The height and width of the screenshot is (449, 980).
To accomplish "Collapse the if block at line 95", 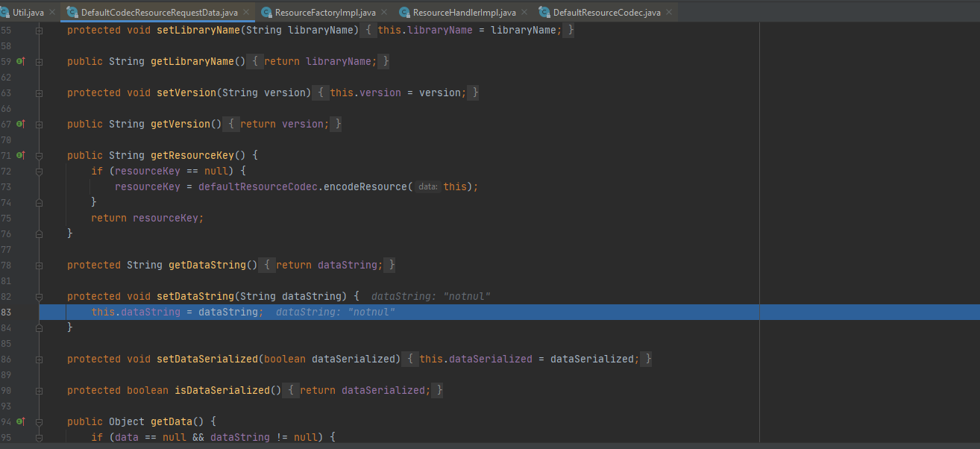I will coord(39,437).
